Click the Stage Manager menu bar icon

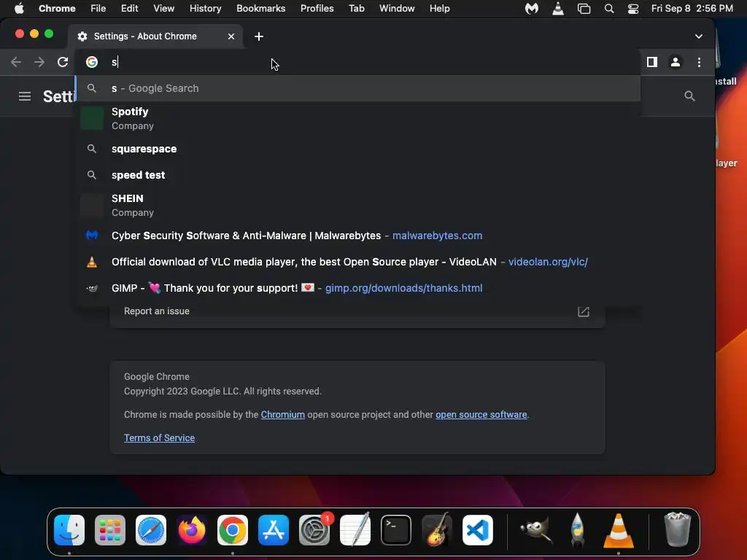click(584, 9)
